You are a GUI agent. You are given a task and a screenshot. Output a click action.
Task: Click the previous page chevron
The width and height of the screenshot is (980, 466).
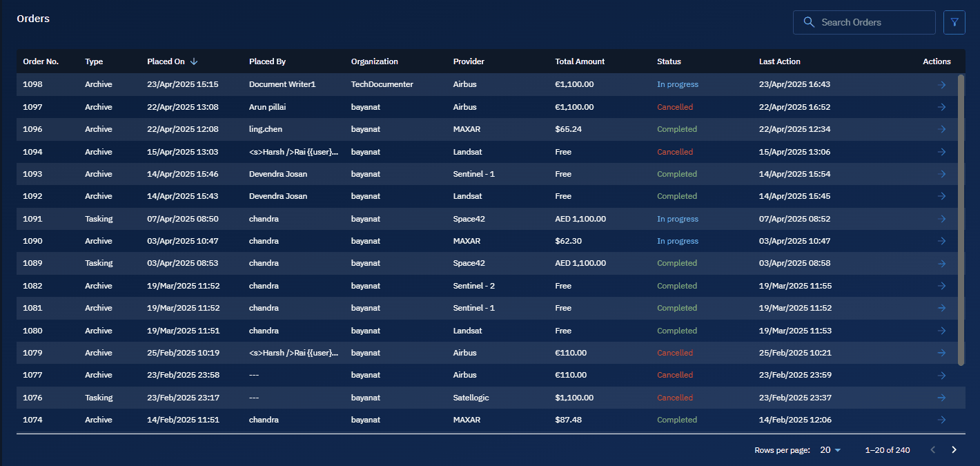click(x=933, y=450)
